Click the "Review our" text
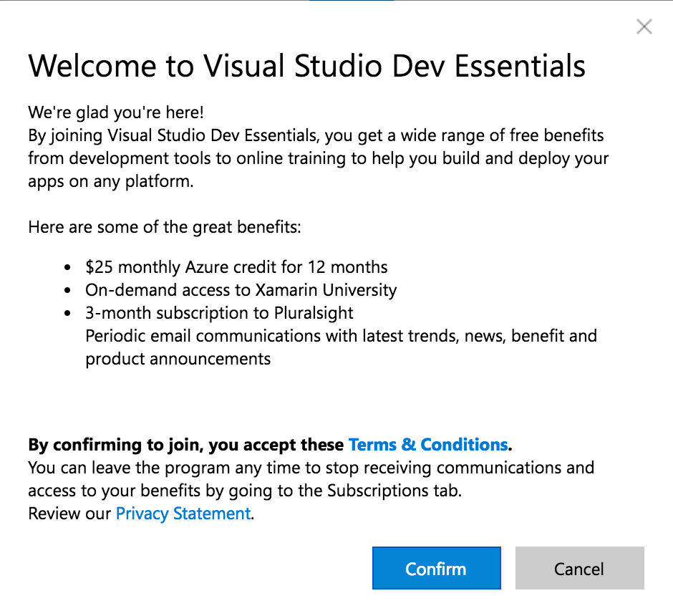The image size is (673, 616). coord(70,514)
